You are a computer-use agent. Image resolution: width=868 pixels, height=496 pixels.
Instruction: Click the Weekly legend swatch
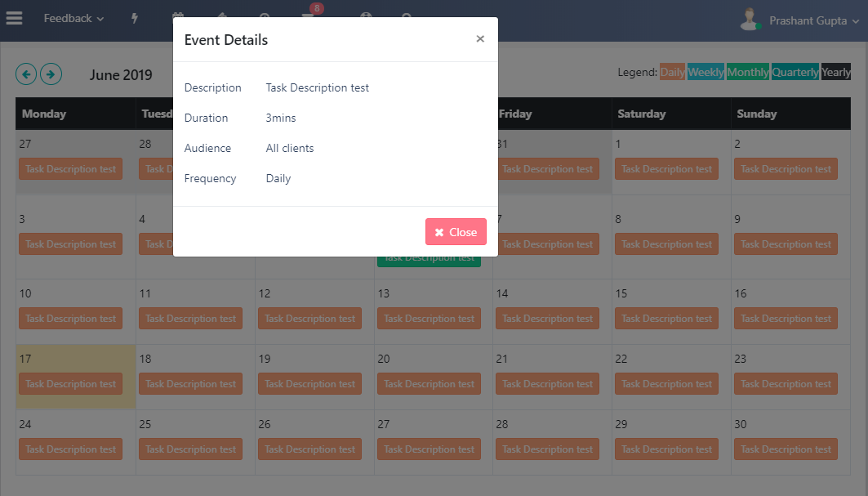point(706,72)
